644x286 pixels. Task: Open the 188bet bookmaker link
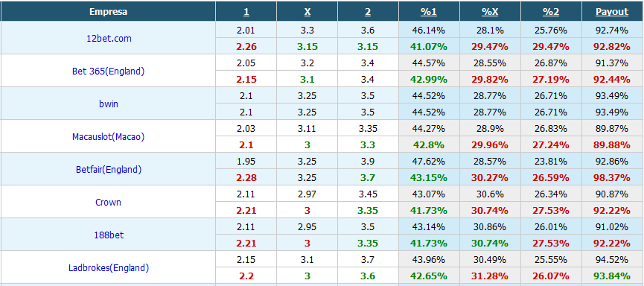point(109,235)
